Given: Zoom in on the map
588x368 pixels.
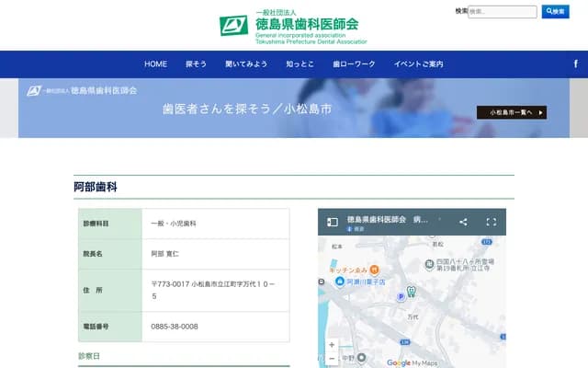Looking at the screenshot, I should coord(332,345).
